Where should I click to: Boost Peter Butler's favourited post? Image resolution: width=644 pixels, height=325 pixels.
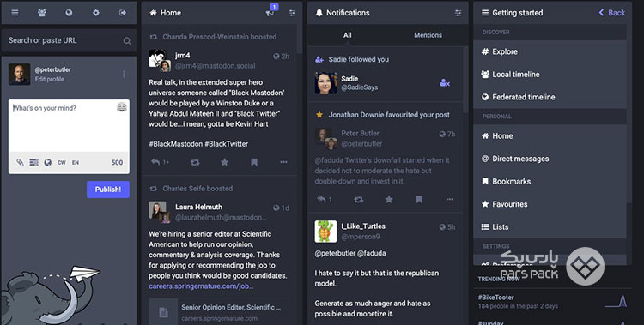(359, 200)
